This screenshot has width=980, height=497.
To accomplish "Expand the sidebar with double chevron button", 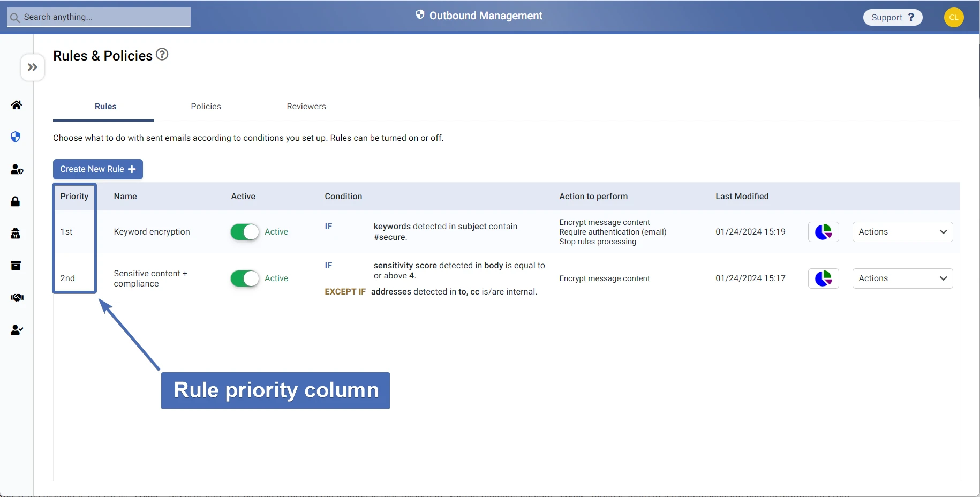I will (x=33, y=67).
